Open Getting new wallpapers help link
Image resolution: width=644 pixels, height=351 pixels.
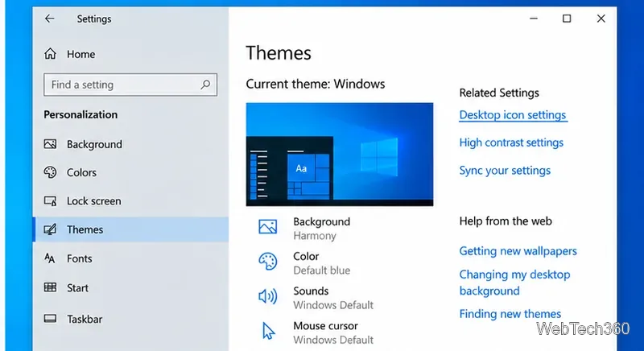tap(518, 251)
